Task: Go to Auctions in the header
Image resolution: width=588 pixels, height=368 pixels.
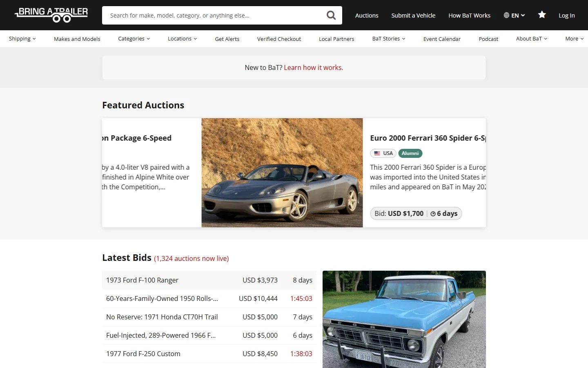Action: tap(367, 16)
